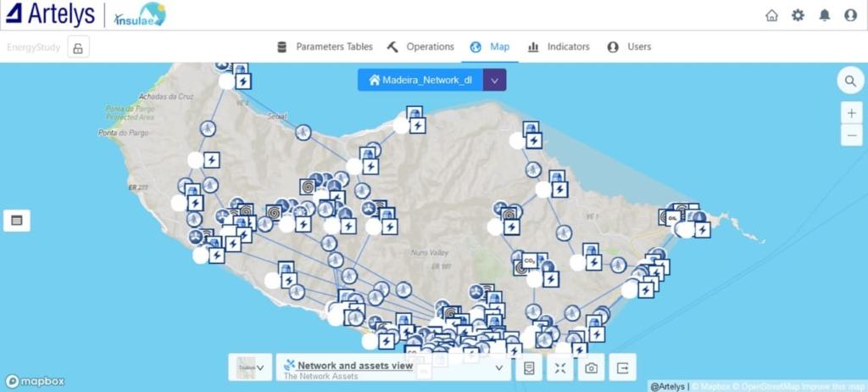Image resolution: width=868 pixels, height=392 pixels.
Task: Open settings via the gear icon
Action: click(x=798, y=15)
